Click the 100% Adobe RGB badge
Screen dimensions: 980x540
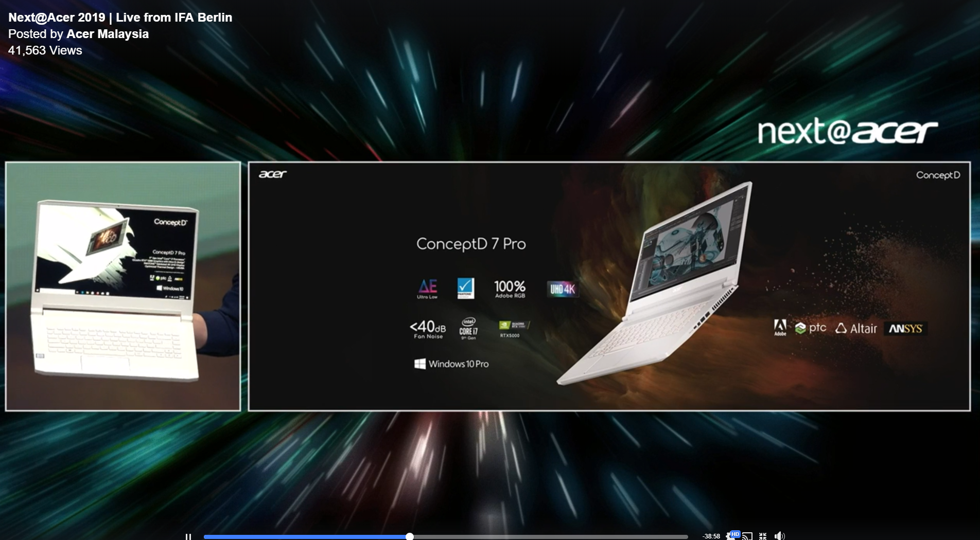(510, 289)
